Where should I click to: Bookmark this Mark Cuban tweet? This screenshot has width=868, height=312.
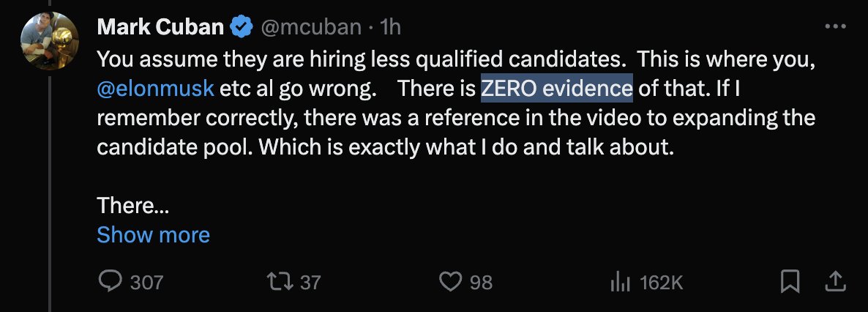(790, 281)
